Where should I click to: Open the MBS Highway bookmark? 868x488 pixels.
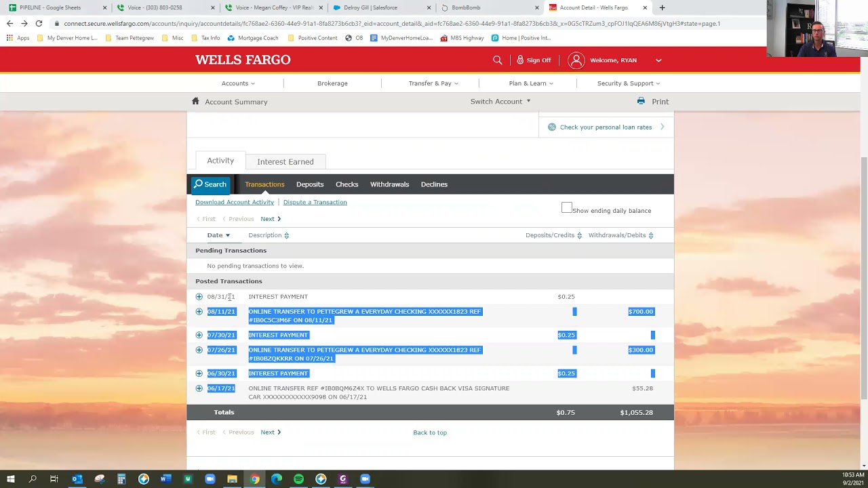point(462,38)
